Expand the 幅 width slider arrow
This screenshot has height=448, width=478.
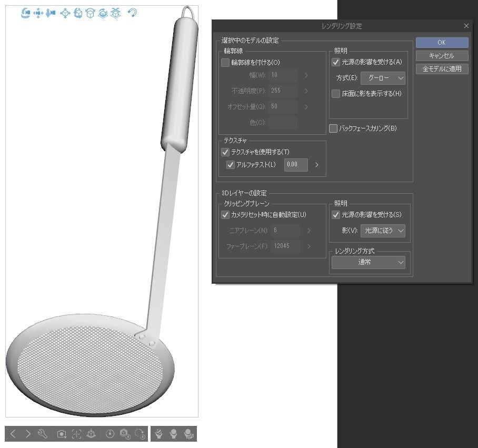(306, 75)
